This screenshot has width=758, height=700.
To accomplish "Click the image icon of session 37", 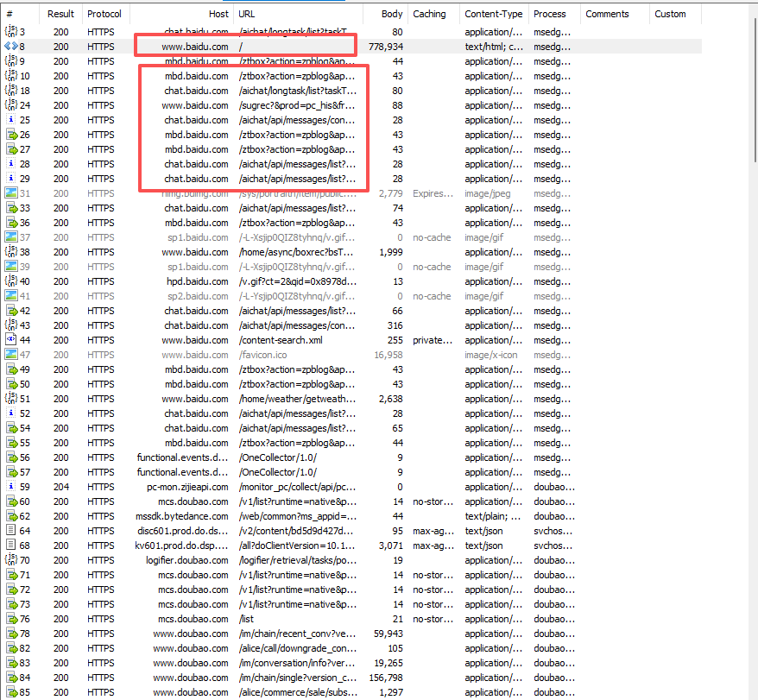I will pyautogui.click(x=10, y=236).
